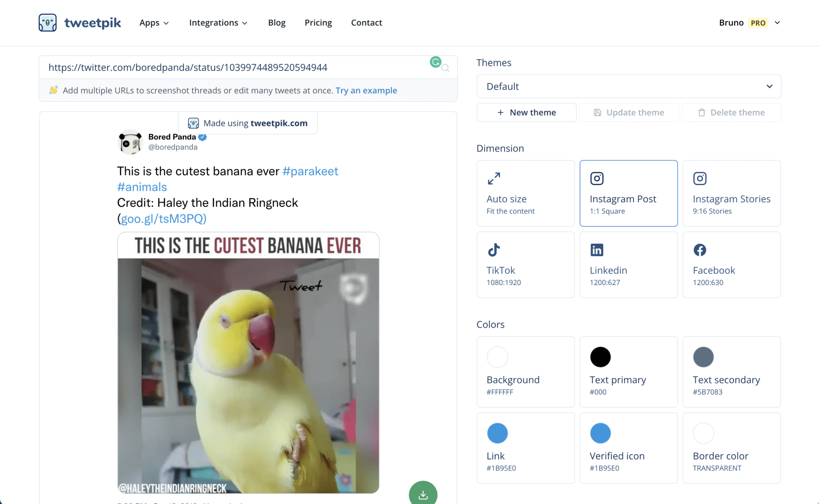Viewport: 819px width, 504px height.
Task: Expand the Apps navigation dropdown
Action: coord(153,22)
